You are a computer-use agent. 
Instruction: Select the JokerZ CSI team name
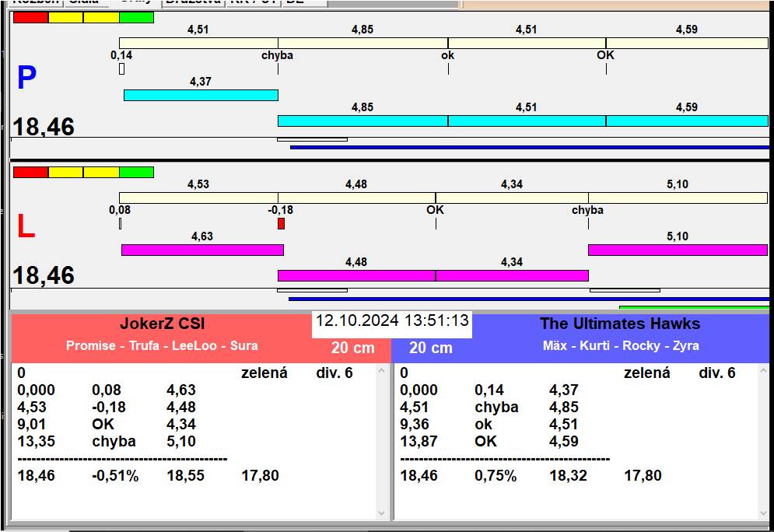(163, 324)
